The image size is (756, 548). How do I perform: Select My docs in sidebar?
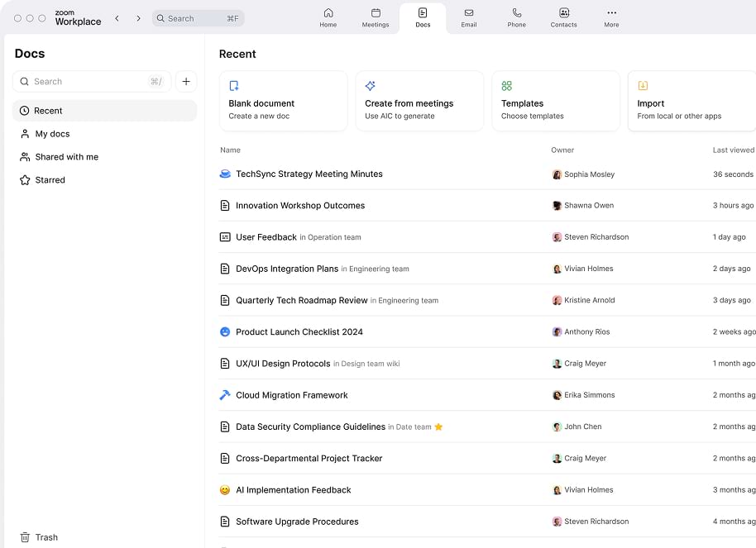click(52, 134)
